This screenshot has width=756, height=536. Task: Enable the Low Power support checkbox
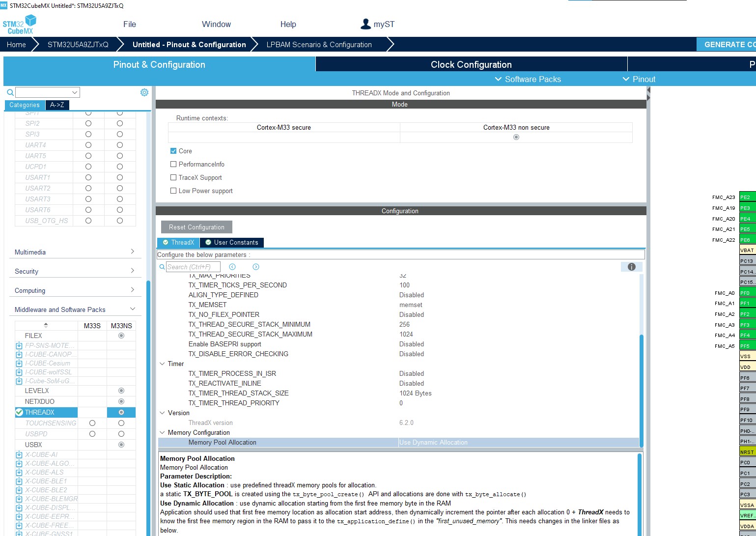tap(173, 191)
